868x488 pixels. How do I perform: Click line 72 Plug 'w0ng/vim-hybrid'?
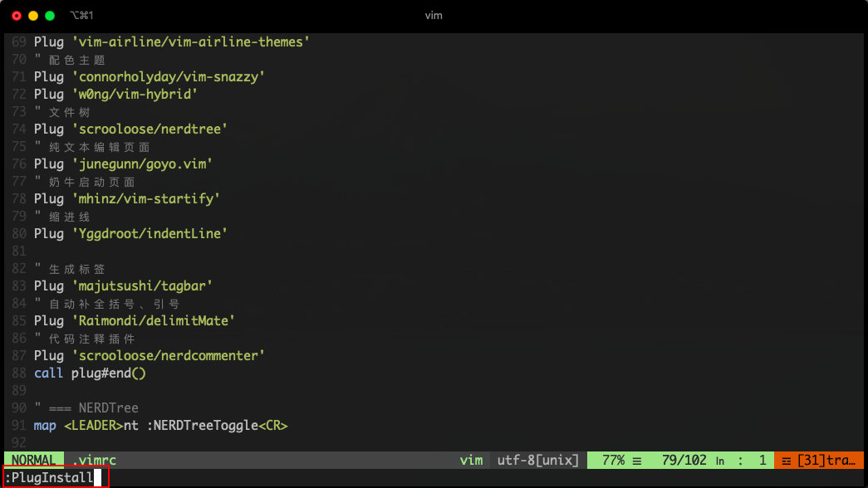point(115,94)
